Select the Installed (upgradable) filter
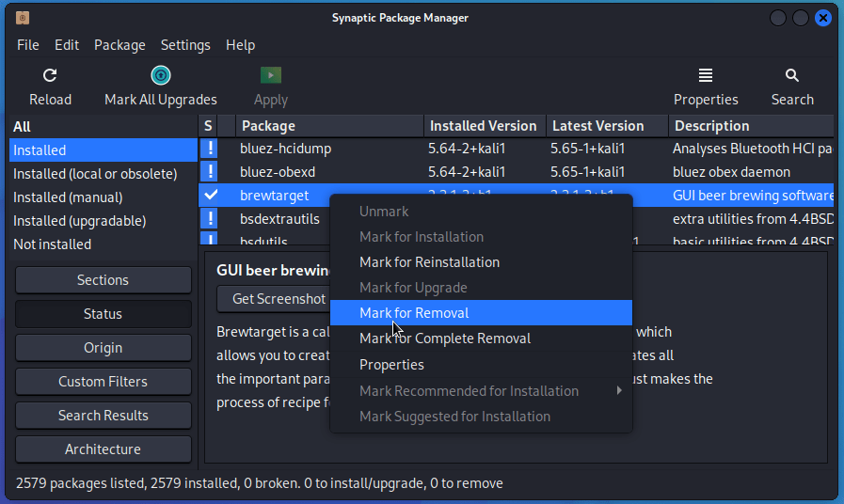Screen dimensions: 844x504 pyautogui.click(x=80, y=221)
